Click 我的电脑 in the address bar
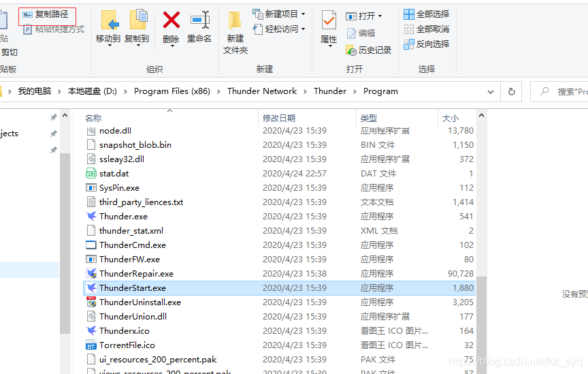This screenshot has height=374, width=588. point(35,91)
